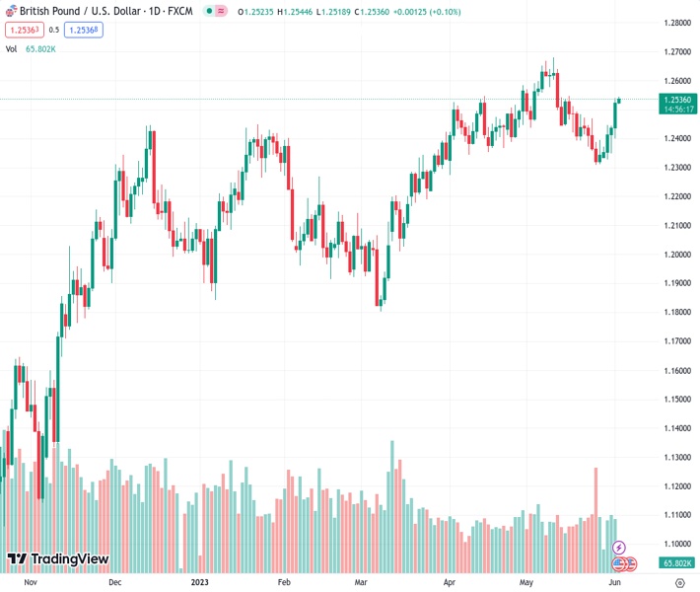Click the purple lightning bolt icon
Viewport: 700px width, 592px height.
(619, 548)
